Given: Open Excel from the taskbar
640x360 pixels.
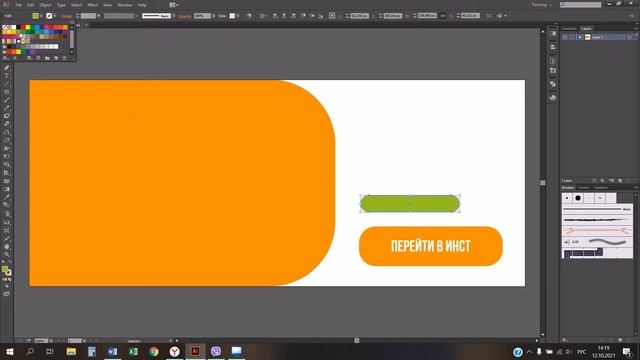Looking at the screenshot, I should 133,351.
